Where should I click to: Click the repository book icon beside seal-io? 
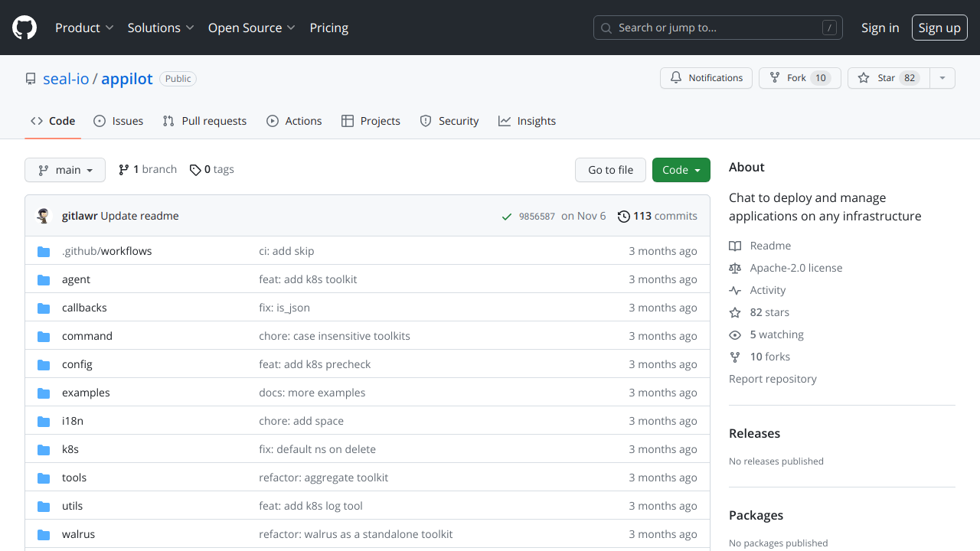coord(31,79)
